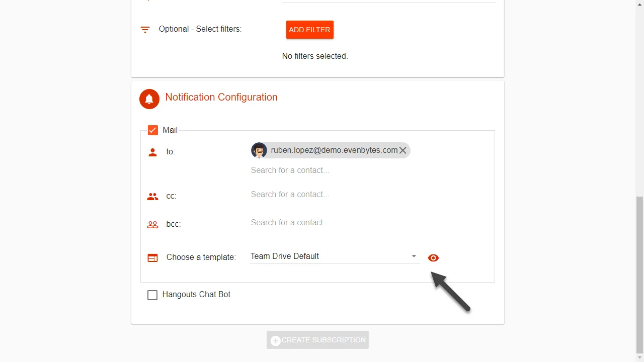
Task: Click the template card icon
Action: coord(152,258)
